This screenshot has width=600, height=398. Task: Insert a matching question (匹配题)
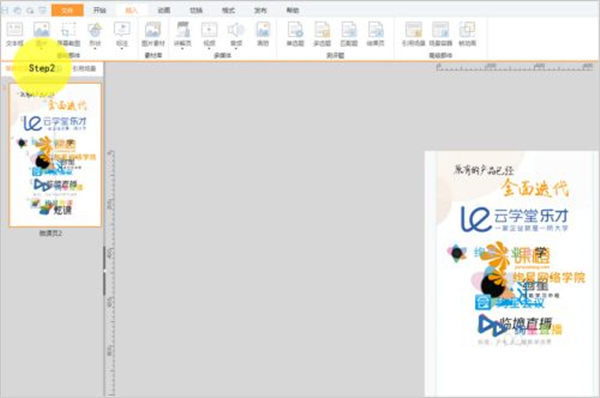(x=349, y=34)
